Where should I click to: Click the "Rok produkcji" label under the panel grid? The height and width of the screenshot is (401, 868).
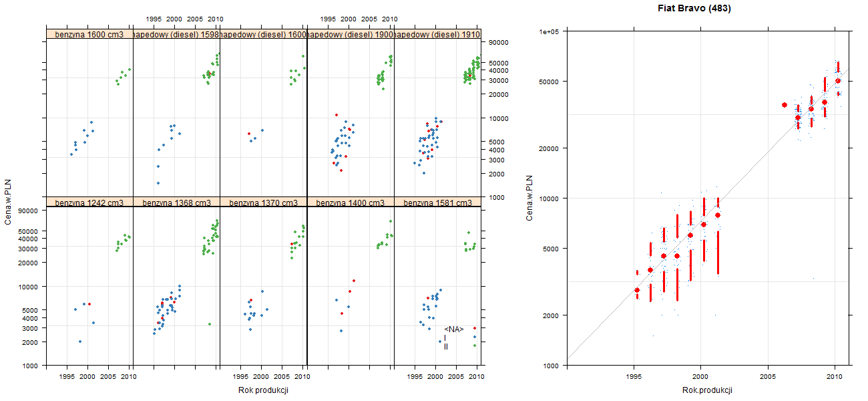pos(263,390)
